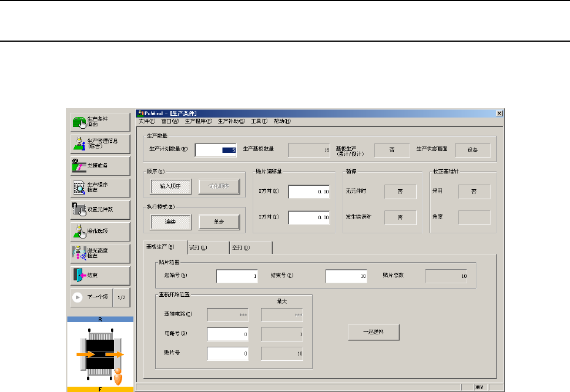Open 操作选项 in the sidebar
Image resolution: width=570 pixels, height=392 pixels.
100,232
